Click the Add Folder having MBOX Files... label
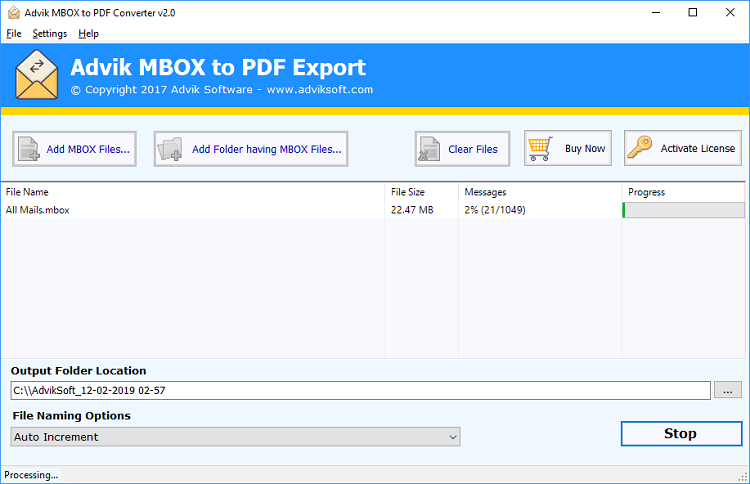The image size is (750, 484). pos(267,149)
